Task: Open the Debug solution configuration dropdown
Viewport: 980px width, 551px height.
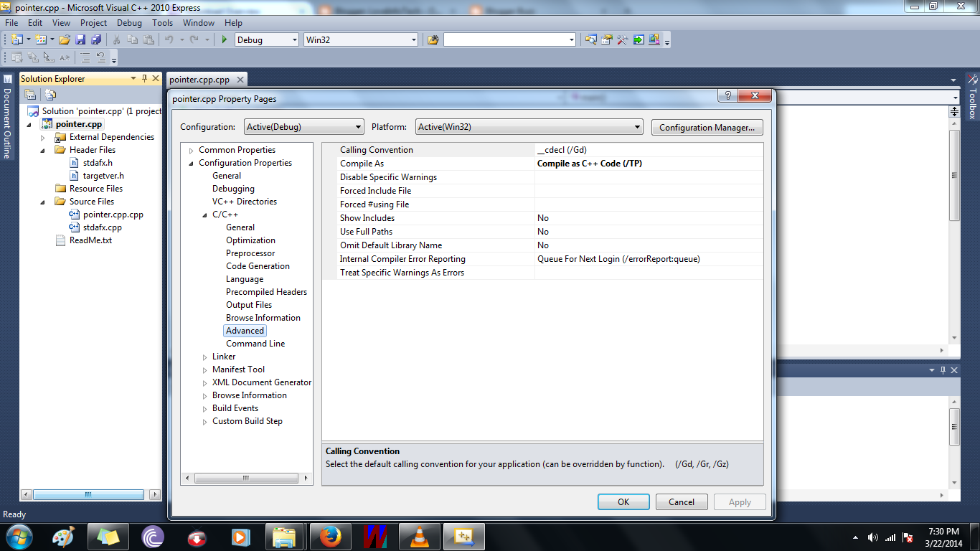Action: tap(266, 40)
